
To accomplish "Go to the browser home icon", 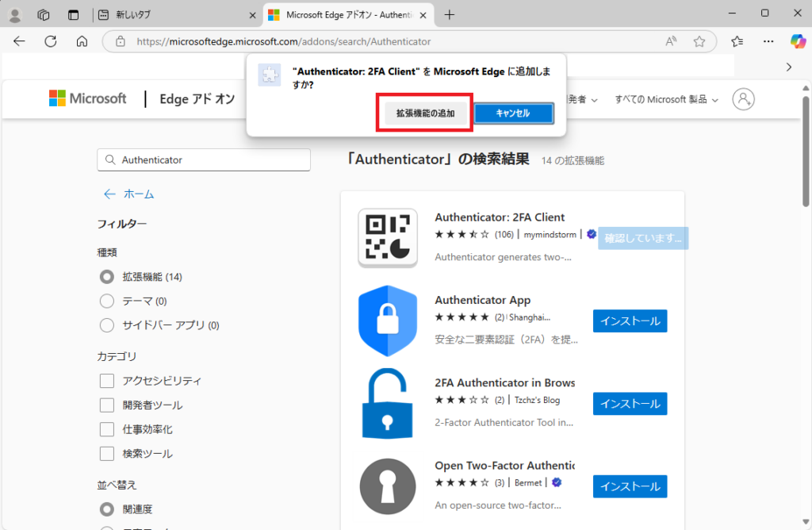I will click(x=82, y=41).
